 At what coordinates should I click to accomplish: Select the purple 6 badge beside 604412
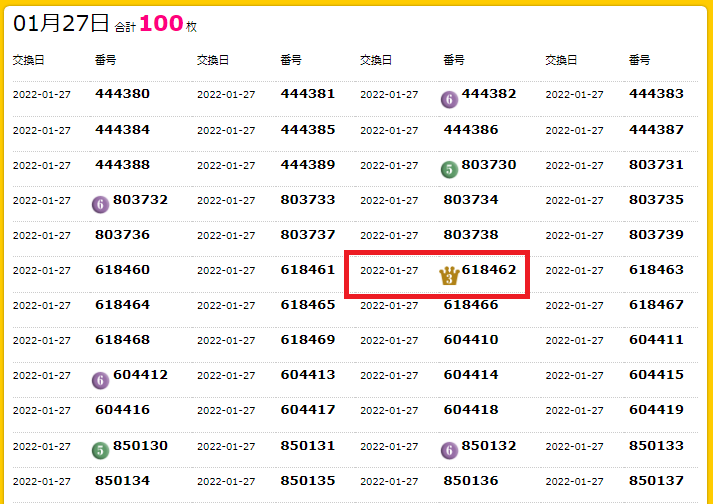(100, 380)
